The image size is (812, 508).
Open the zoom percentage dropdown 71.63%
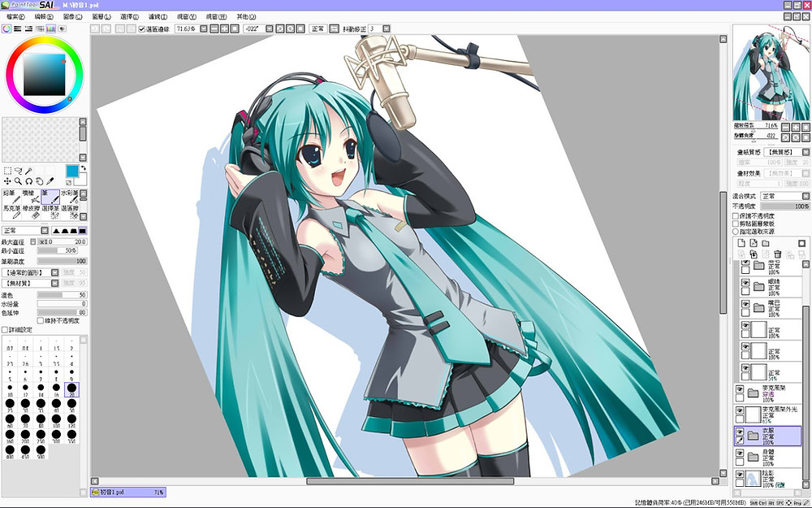coord(204,29)
